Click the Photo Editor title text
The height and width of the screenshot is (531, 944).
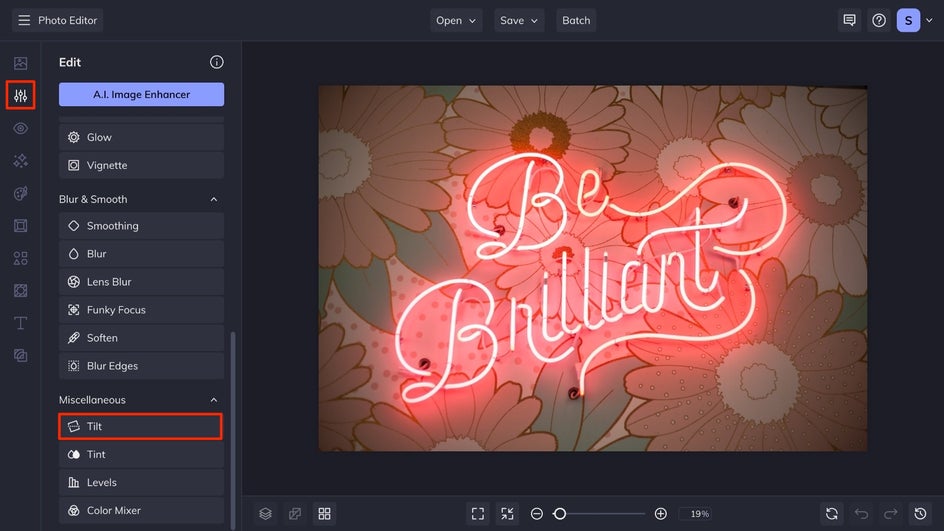(x=67, y=20)
